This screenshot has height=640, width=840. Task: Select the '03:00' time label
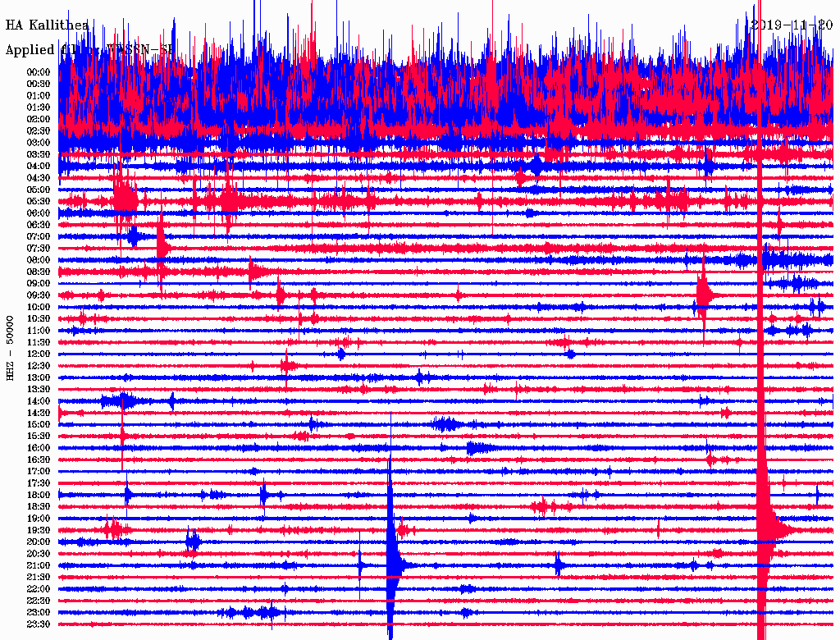[39, 143]
